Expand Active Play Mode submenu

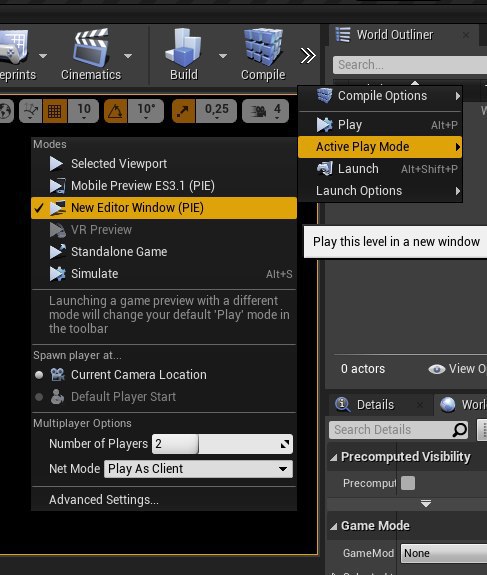pos(380,147)
